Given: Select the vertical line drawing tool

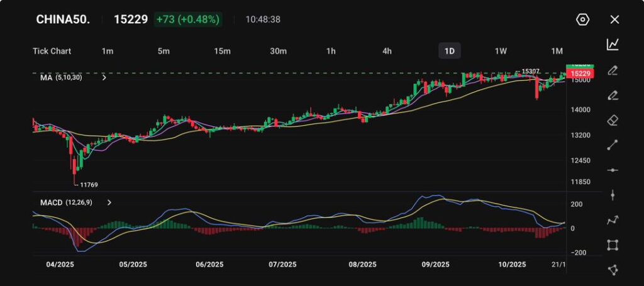Looking at the screenshot, I should [x=613, y=195].
